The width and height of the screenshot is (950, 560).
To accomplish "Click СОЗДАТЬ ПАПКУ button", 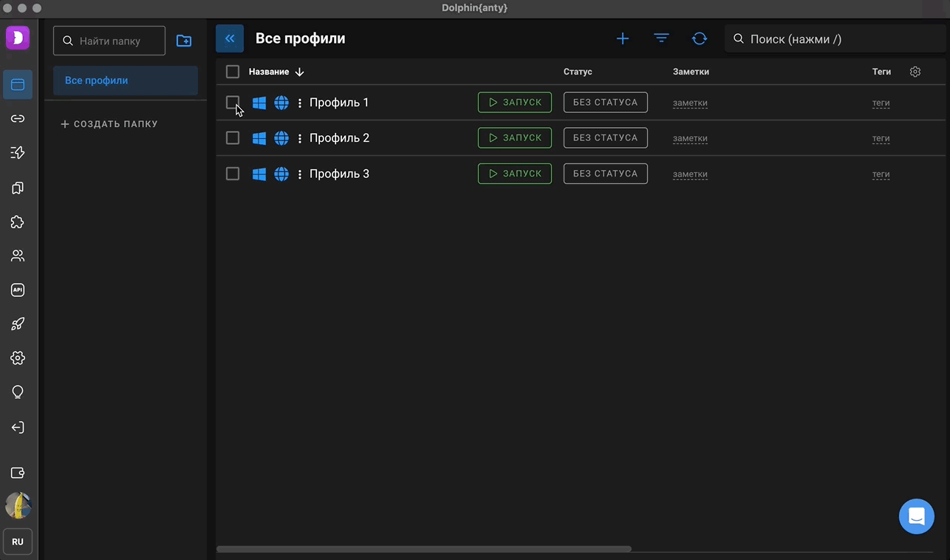I will pyautogui.click(x=109, y=124).
